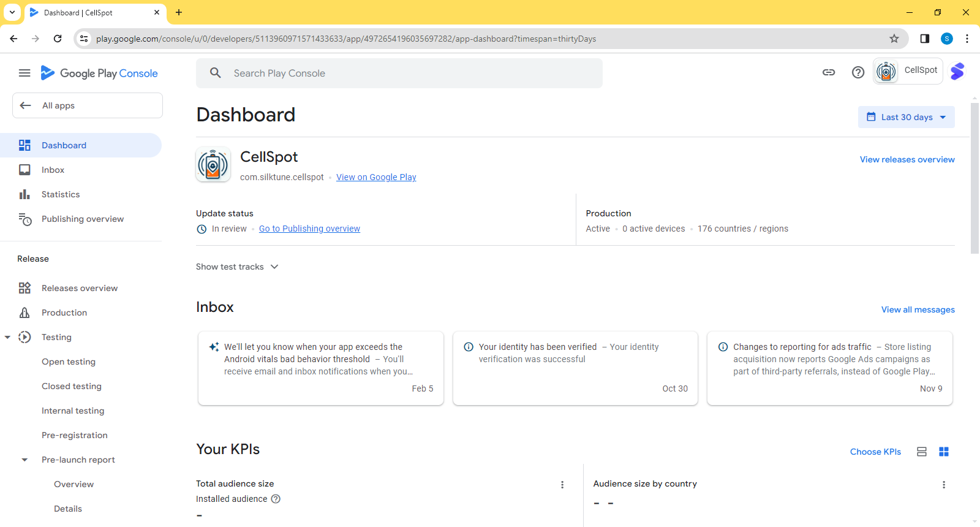Open ads traffic reporting message card
The image size is (980, 527).
(830, 368)
